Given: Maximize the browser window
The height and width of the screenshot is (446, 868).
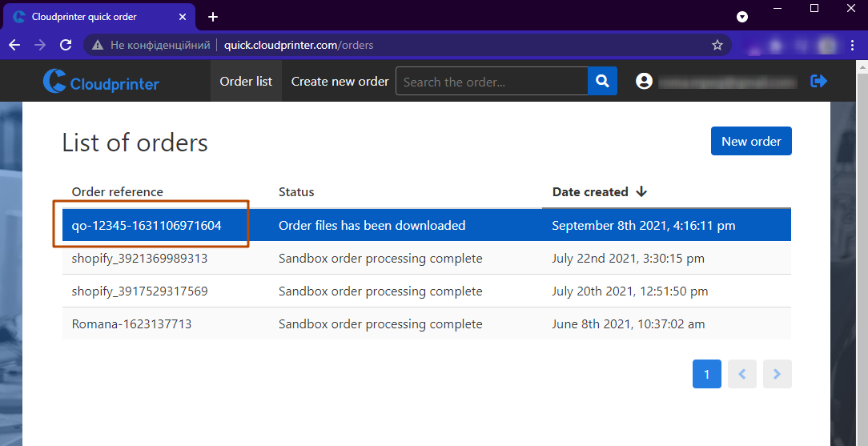Looking at the screenshot, I should [814, 8].
